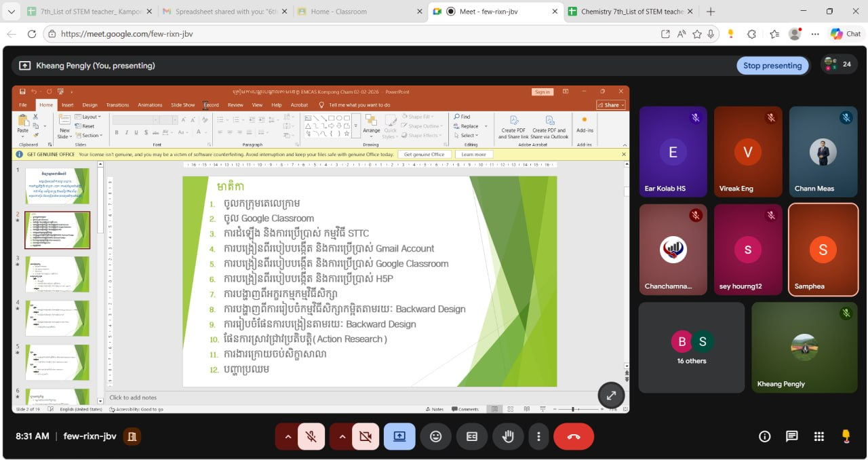This screenshot has width=868, height=460.
Task: Refresh the Google Meet browser page
Action: pos(32,34)
